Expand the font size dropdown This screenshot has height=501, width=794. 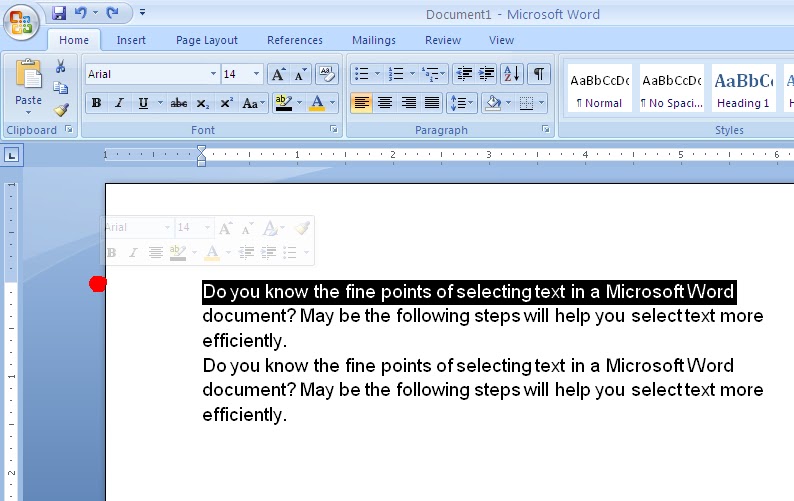coord(256,74)
